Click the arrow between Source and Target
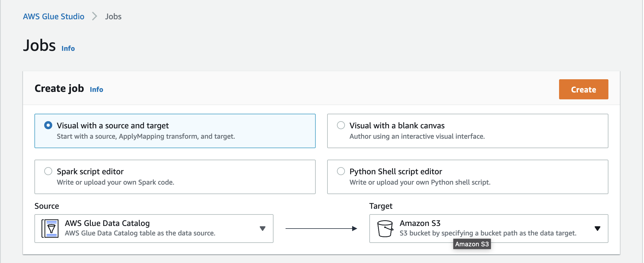 point(321,229)
